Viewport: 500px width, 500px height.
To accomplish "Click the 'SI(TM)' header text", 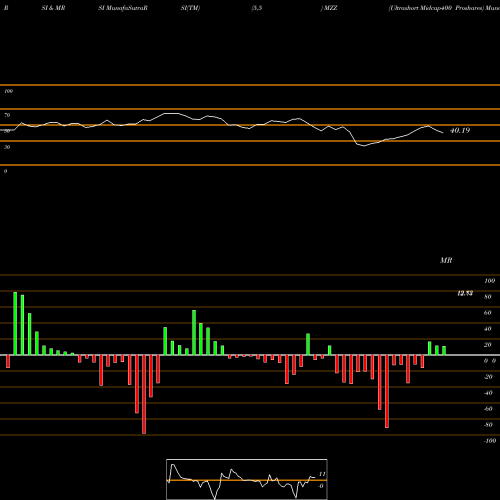I will coord(190,8).
